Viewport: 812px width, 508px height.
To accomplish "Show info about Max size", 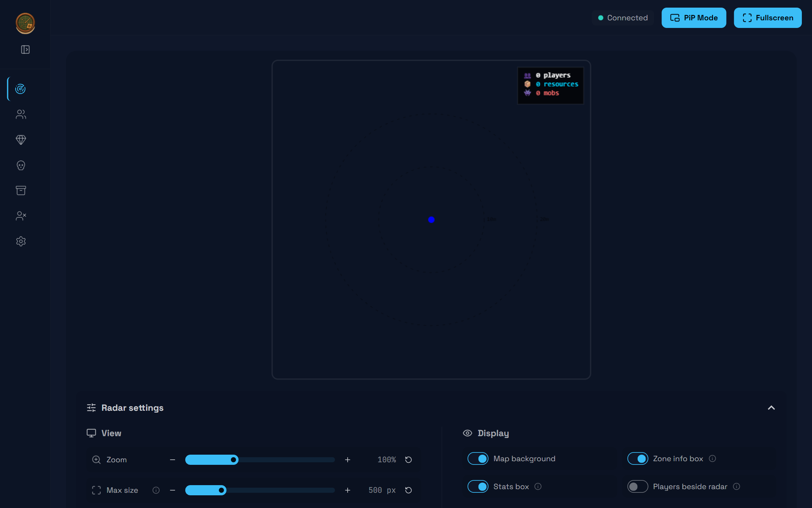I will pos(156,490).
